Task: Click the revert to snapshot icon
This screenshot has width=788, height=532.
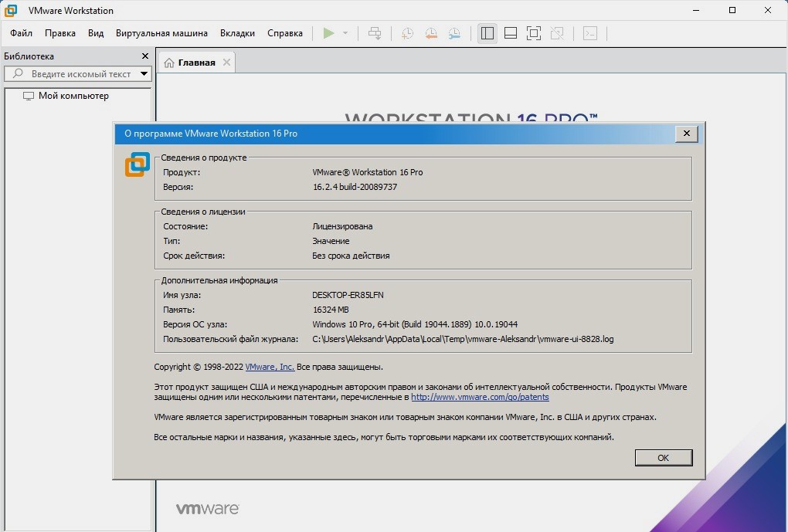Action: [430, 34]
